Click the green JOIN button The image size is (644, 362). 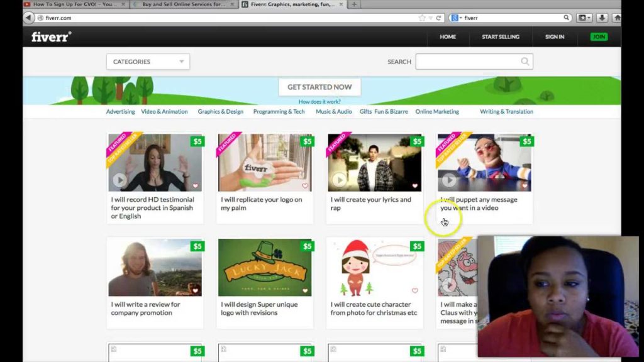tap(599, 37)
